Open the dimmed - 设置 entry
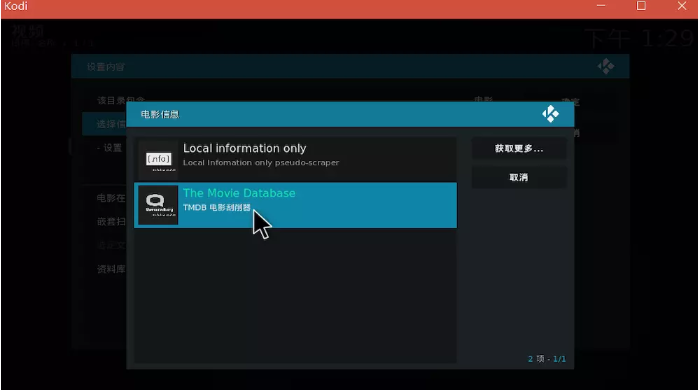Image resolution: width=698 pixels, height=390 pixels. click(110, 148)
